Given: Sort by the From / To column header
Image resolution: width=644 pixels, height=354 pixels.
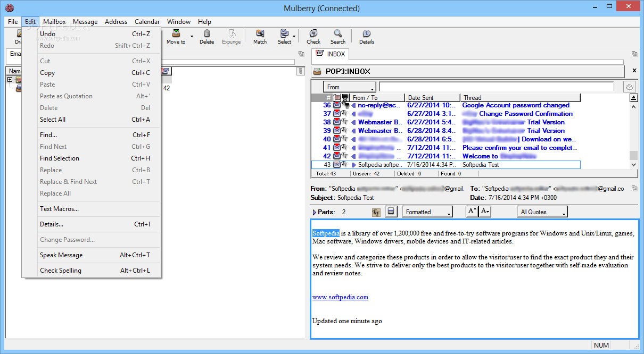Looking at the screenshot, I should [377, 98].
